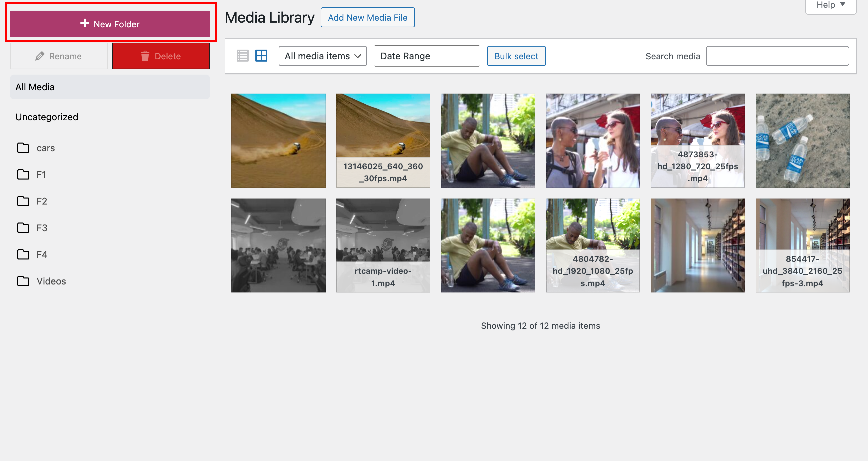Click the plus icon on New Folder button
Viewport: 868px width, 461px height.
click(84, 24)
